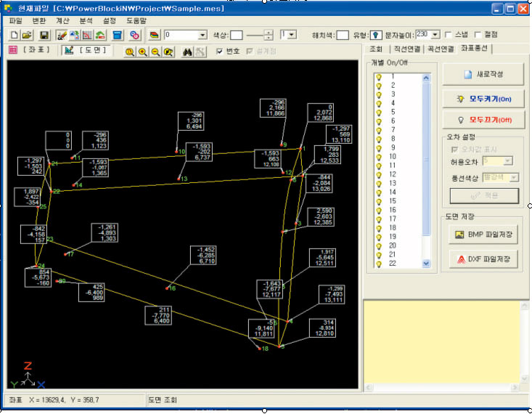Open the line width dropdown showing 1
This screenshot has height=414, width=532.
[292, 34]
